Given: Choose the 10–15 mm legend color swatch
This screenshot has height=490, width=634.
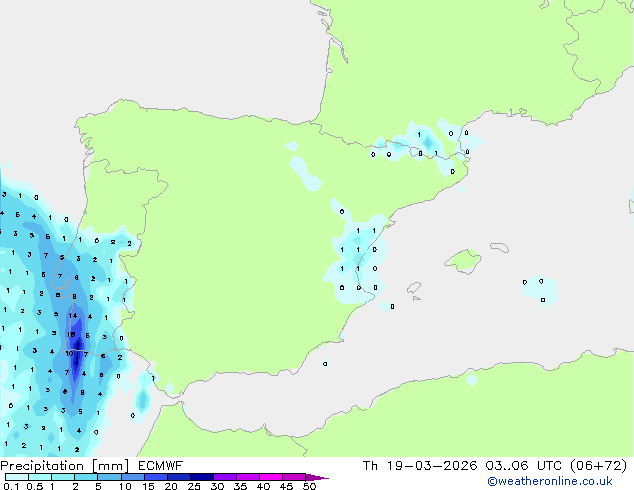Looking at the screenshot, I should [x=133, y=477].
